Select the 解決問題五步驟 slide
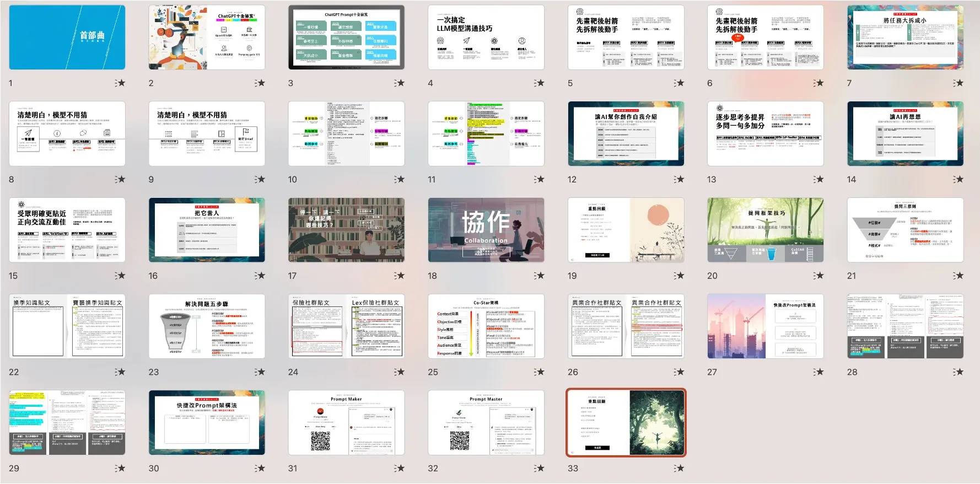 pos(207,326)
